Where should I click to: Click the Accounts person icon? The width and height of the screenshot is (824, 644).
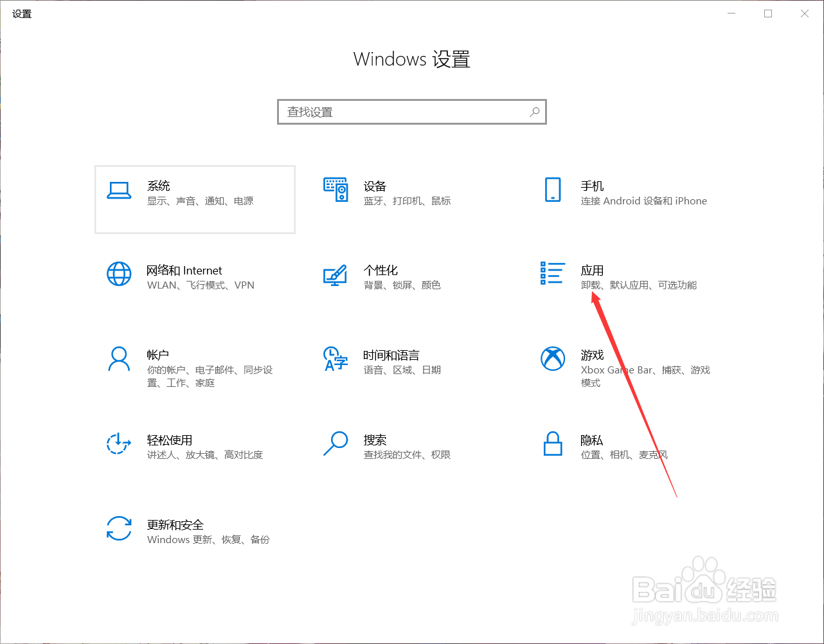119,359
